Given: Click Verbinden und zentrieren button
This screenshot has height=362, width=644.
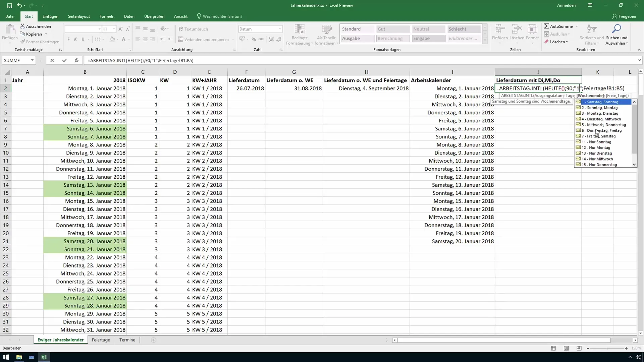Looking at the screenshot, I should [204, 39].
